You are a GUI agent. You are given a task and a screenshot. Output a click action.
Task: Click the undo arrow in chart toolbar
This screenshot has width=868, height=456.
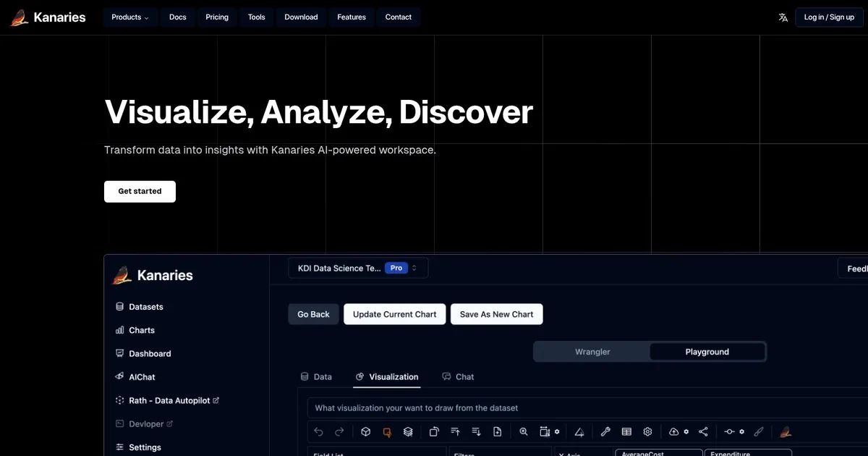(x=319, y=432)
